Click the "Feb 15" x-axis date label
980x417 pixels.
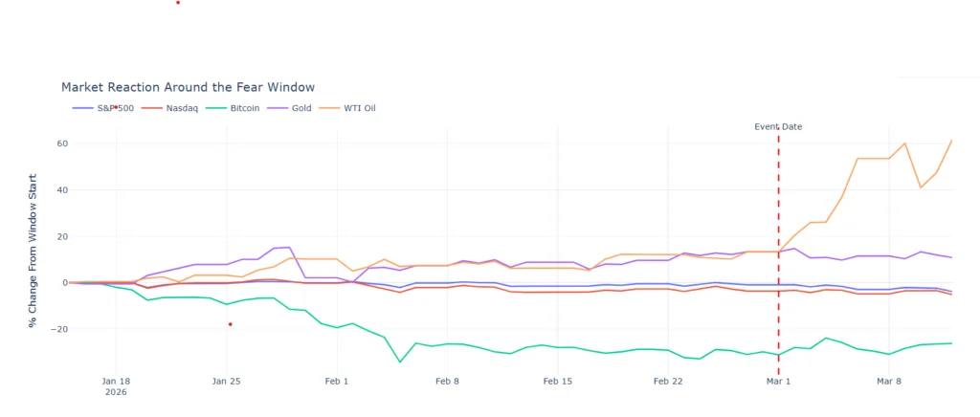tap(557, 381)
